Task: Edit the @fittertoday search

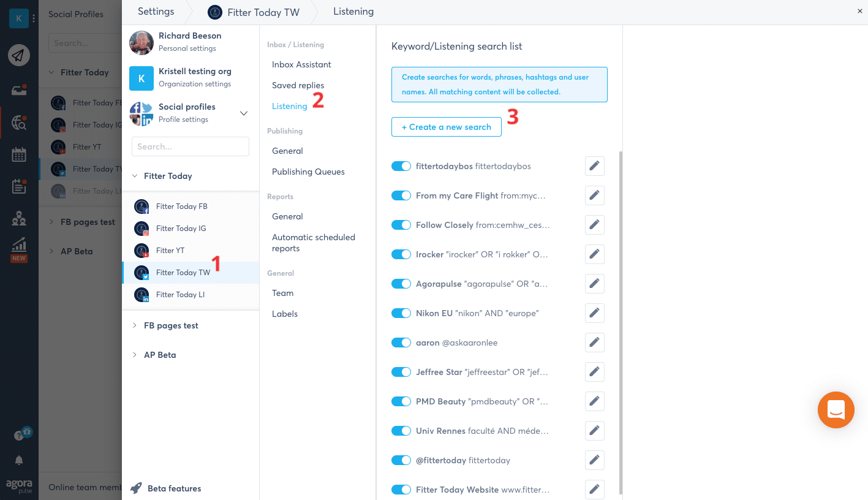Action: (594, 460)
